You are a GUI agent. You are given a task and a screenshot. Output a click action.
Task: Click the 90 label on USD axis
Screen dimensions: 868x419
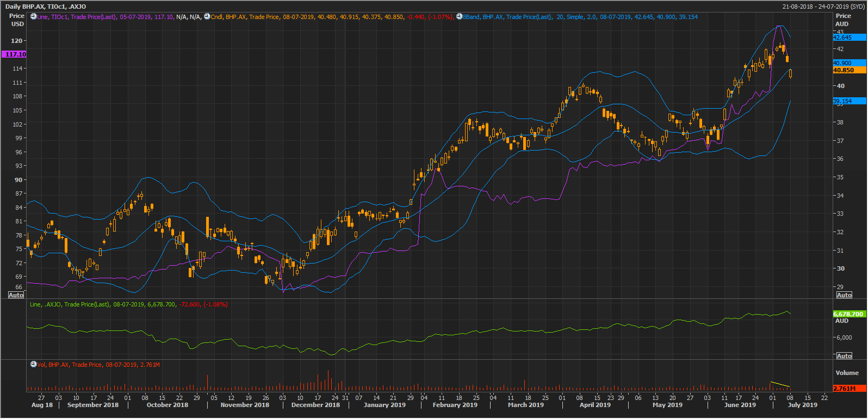[x=18, y=180]
